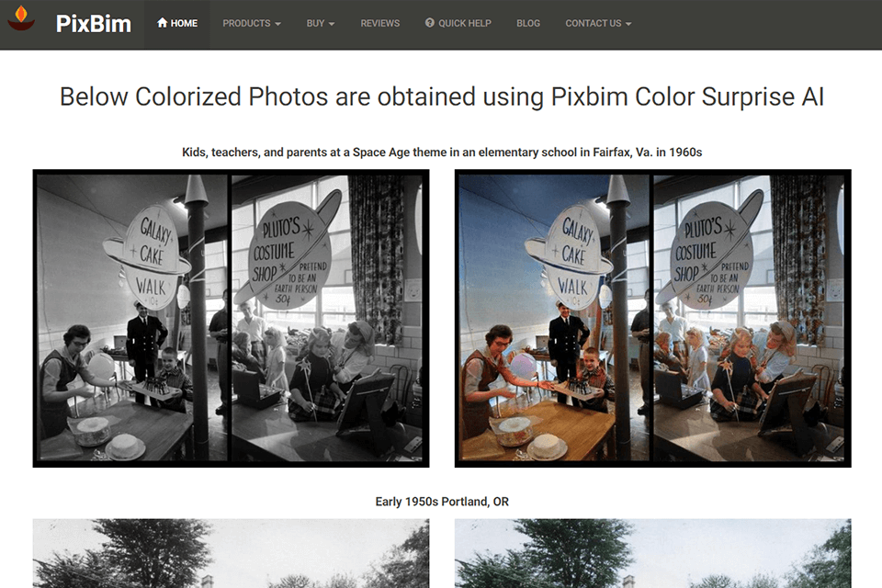Screen dimensions: 882x588
Task: Open the Reviews page
Action: [379, 24]
